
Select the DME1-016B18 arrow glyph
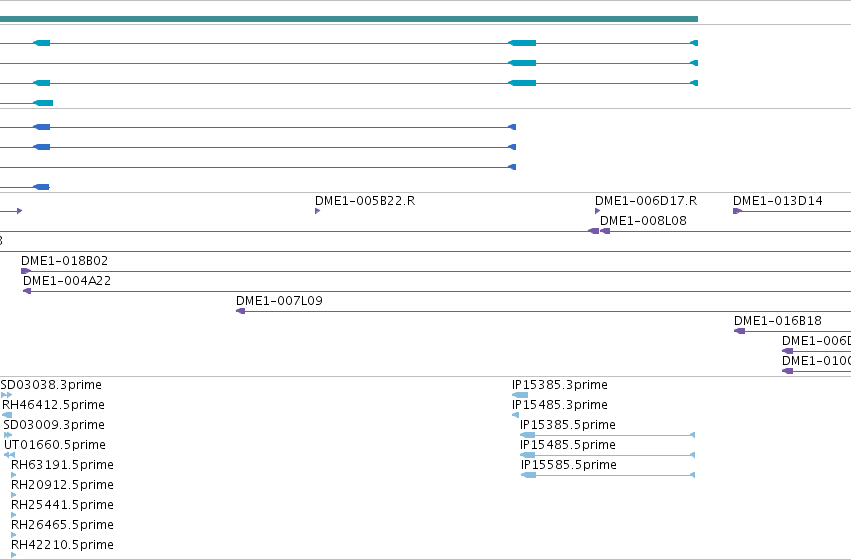pos(739,331)
